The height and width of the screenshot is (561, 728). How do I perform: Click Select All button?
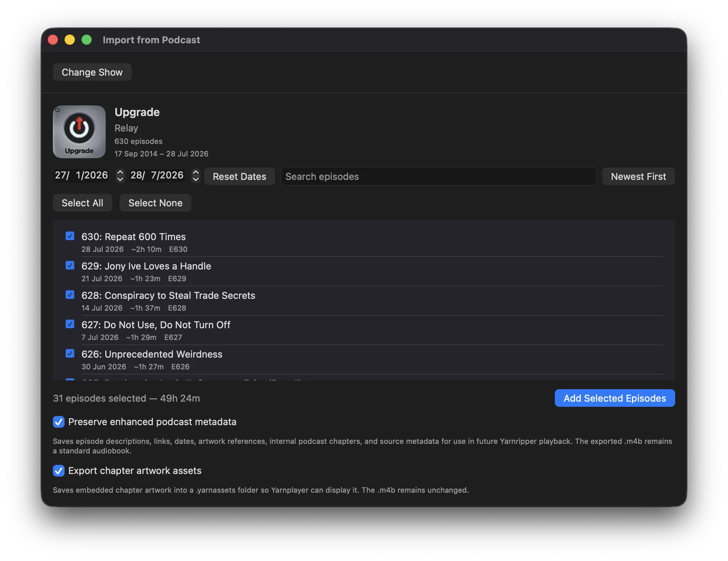tap(83, 203)
